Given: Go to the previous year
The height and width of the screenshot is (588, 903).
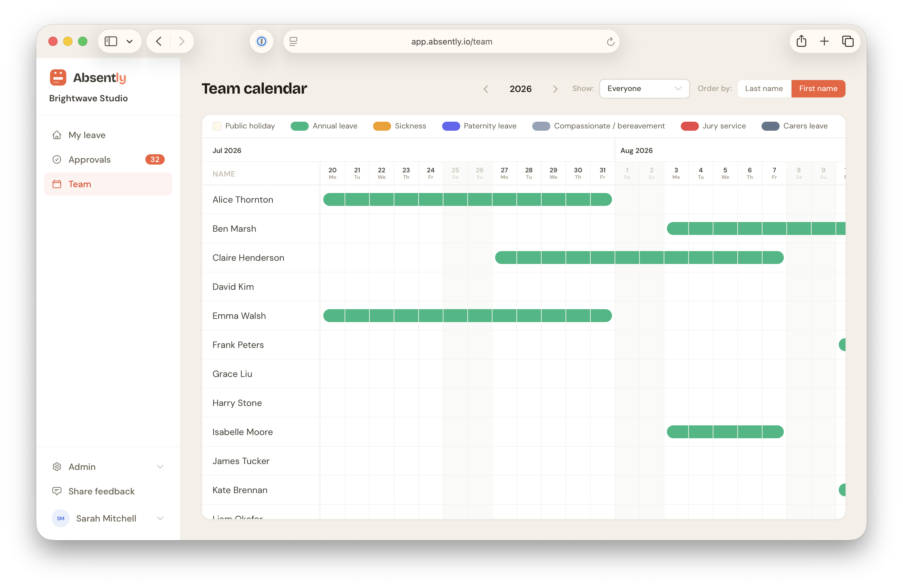Looking at the screenshot, I should [486, 89].
